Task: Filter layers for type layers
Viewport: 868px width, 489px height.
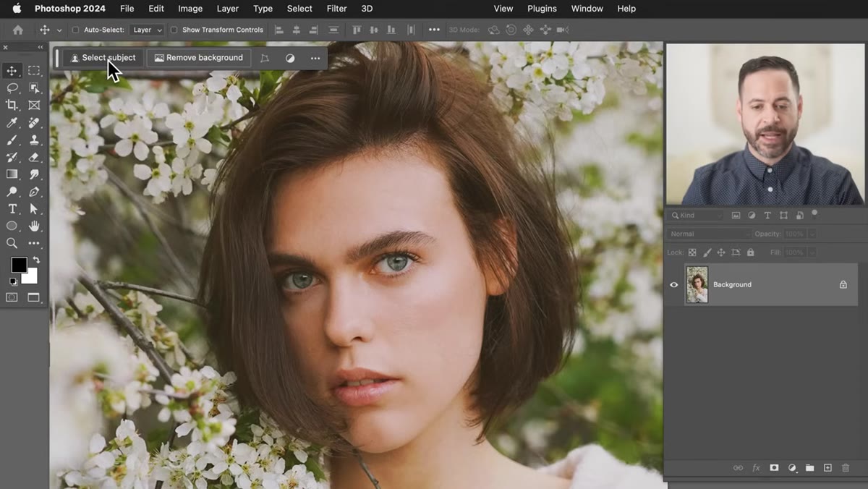Action: coord(767,216)
